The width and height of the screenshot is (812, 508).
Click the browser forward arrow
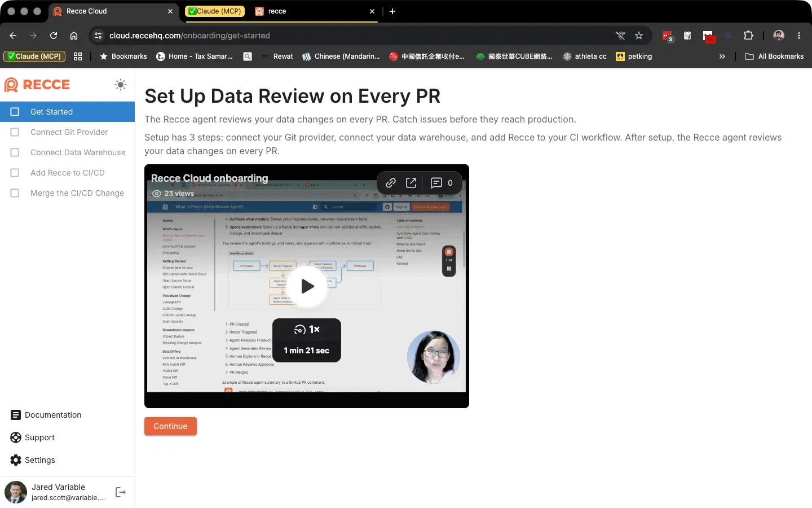click(x=33, y=36)
